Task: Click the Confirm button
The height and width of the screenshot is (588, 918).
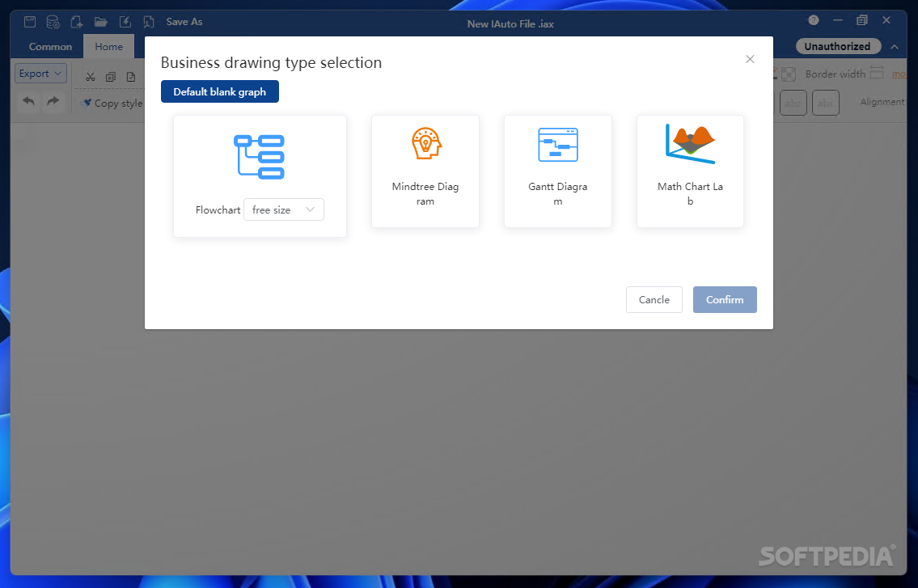Action: (725, 299)
